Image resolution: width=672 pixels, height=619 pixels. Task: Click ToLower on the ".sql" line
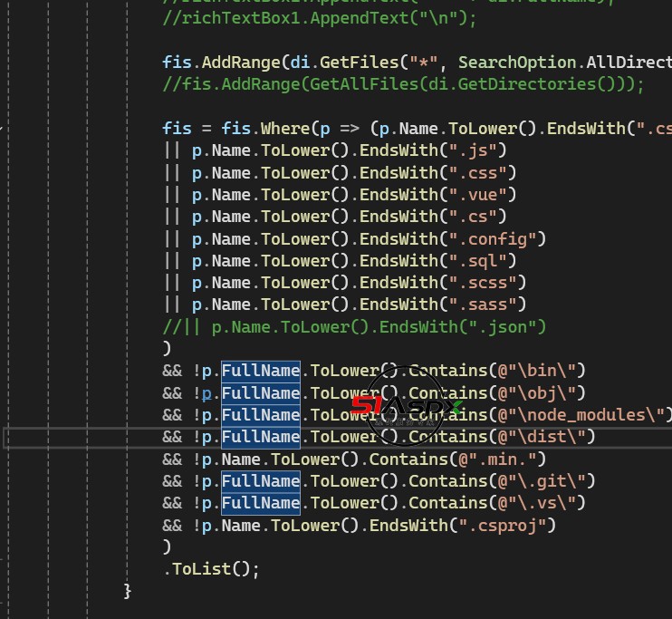pos(295,261)
